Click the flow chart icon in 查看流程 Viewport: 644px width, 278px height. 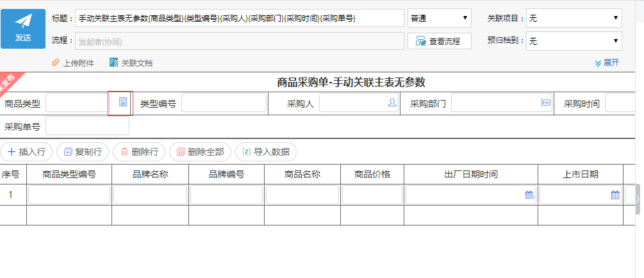click(420, 41)
